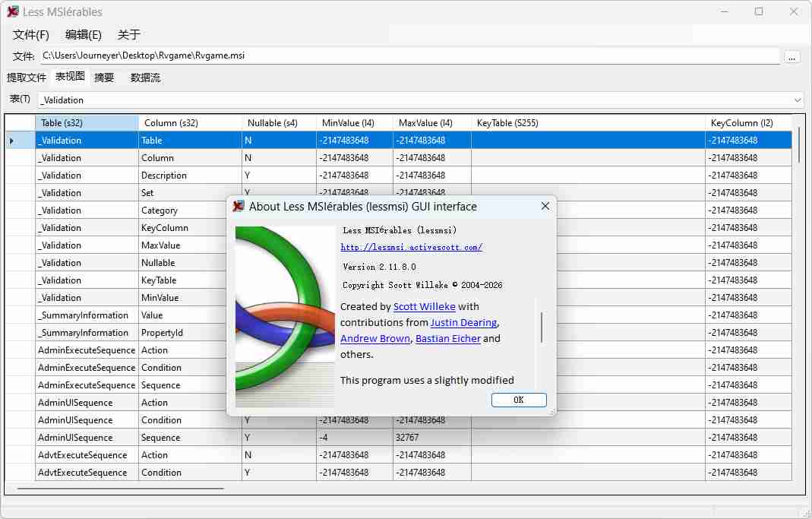Switch to the 提取文件 tab
Screen dimensions: 812x519
(27, 77)
